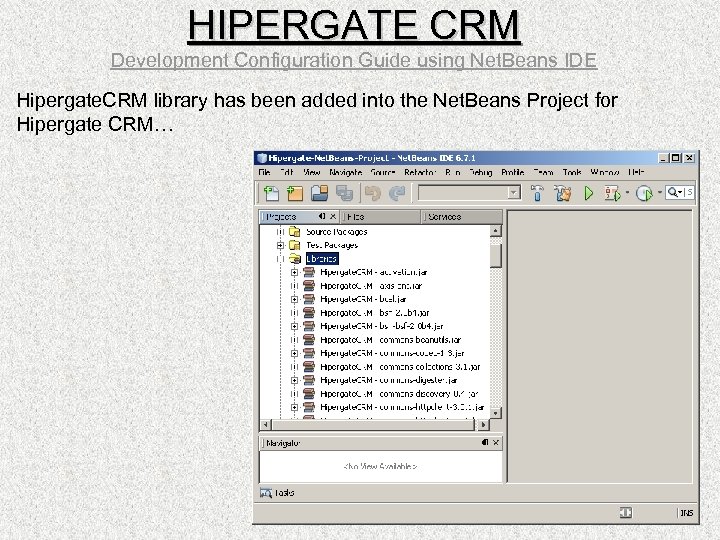
Task: Open the Profile Main Project dropdown arrow
Action: click(660, 192)
